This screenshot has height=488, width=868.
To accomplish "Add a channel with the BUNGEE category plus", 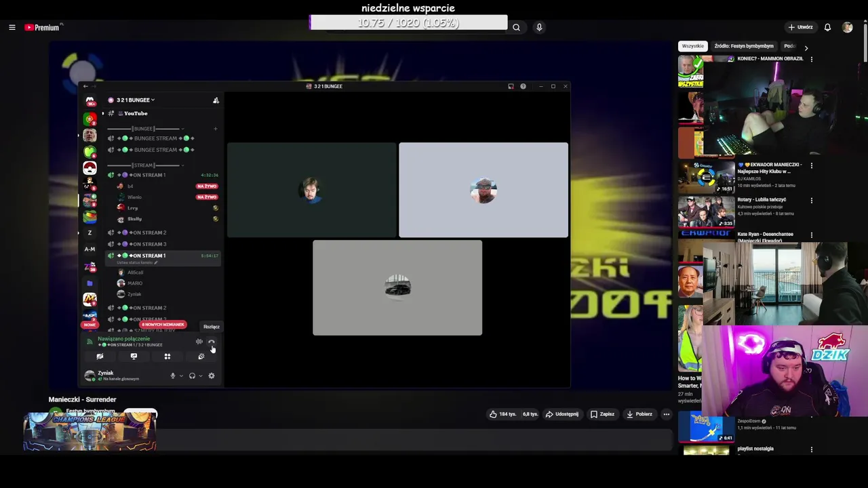I will [x=216, y=129].
